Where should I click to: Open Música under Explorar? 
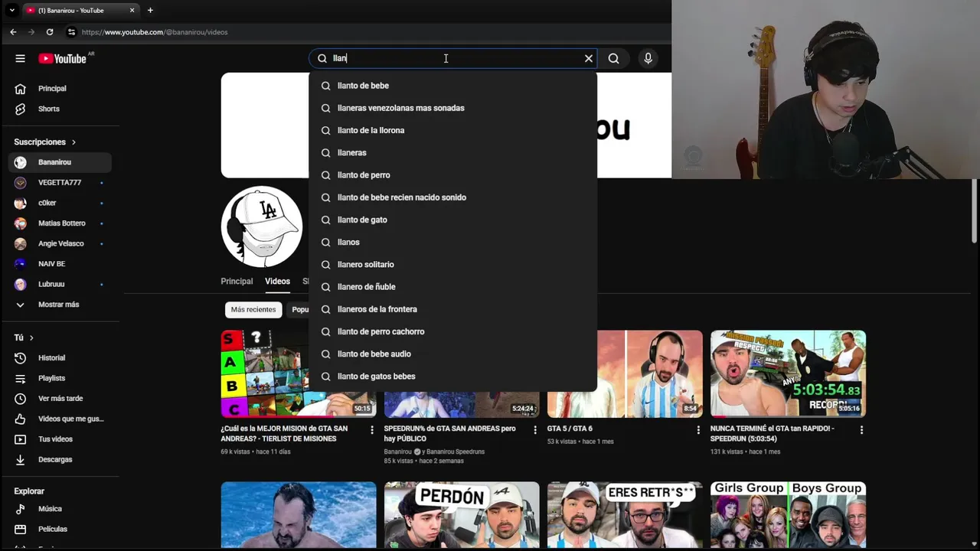point(60,509)
